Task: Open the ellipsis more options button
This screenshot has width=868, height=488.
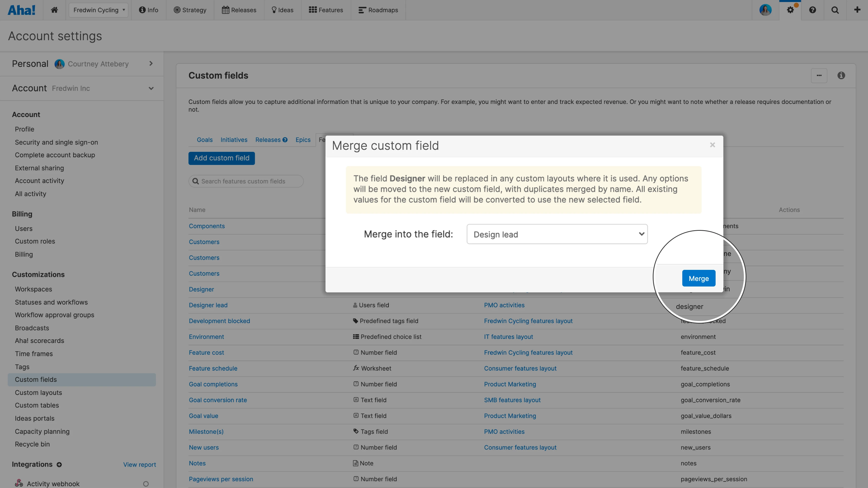Action: pyautogui.click(x=819, y=75)
